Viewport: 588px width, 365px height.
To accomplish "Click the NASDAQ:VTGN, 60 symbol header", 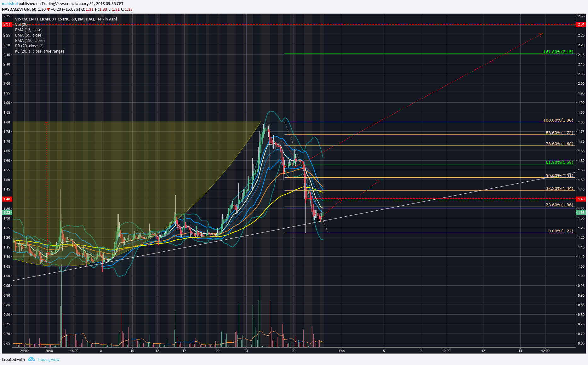I will pos(19,9).
